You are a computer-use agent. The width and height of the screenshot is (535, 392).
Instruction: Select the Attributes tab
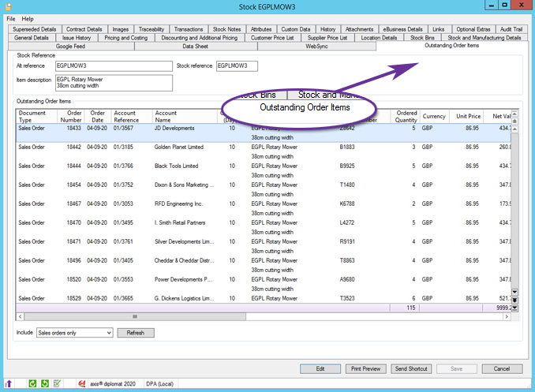261,29
